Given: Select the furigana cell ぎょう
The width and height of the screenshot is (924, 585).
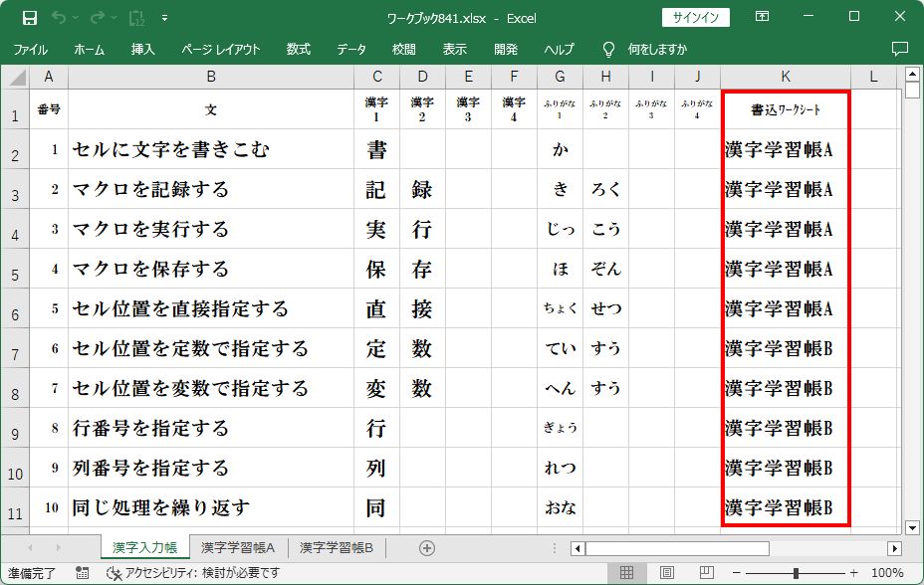Looking at the screenshot, I should point(560,428).
